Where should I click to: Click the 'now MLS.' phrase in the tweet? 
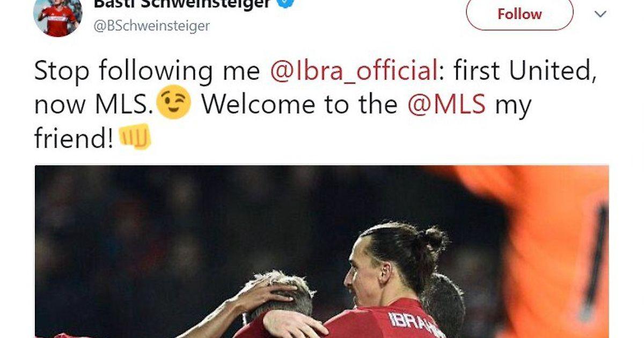[94, 105]
